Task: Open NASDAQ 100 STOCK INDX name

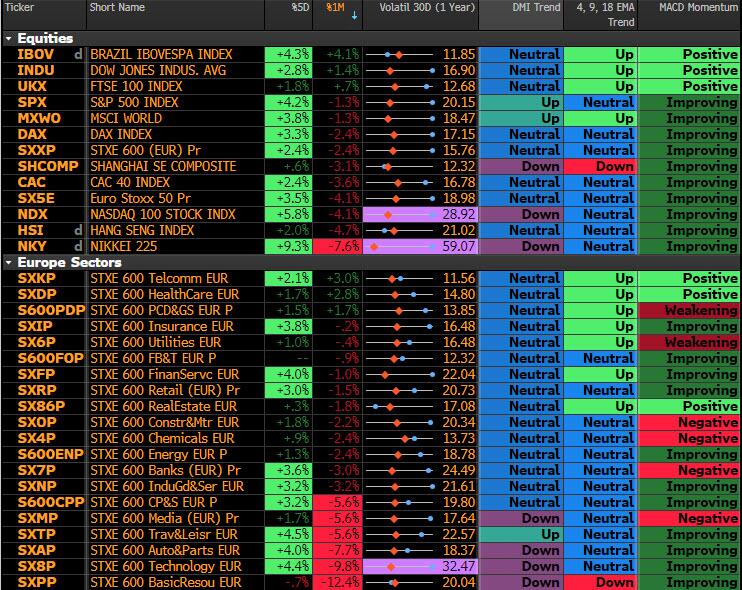Action: [x=162, y=214]
